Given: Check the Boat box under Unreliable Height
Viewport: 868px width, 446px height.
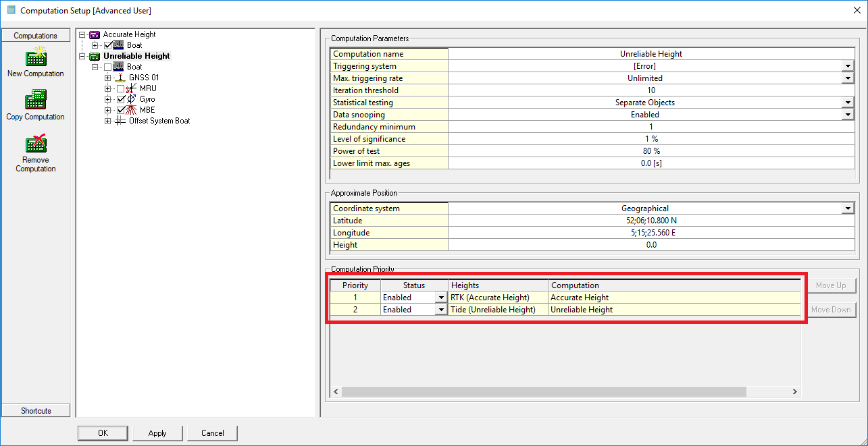Looking at the screenshot, I should click(x=107, y=67).
